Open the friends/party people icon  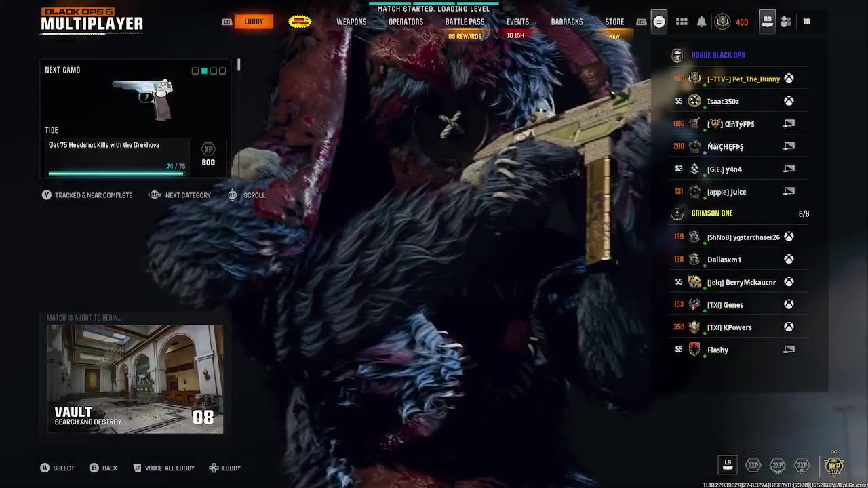click(786, 22)
